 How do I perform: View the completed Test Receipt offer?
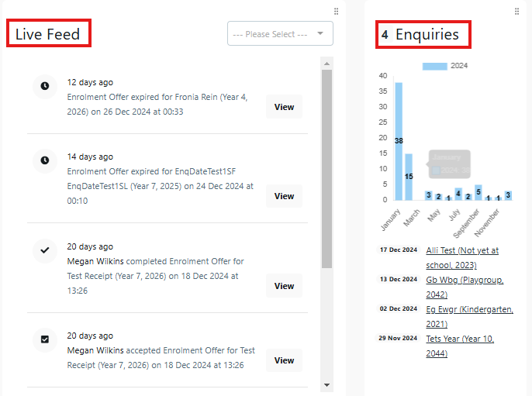pos(284,286)
